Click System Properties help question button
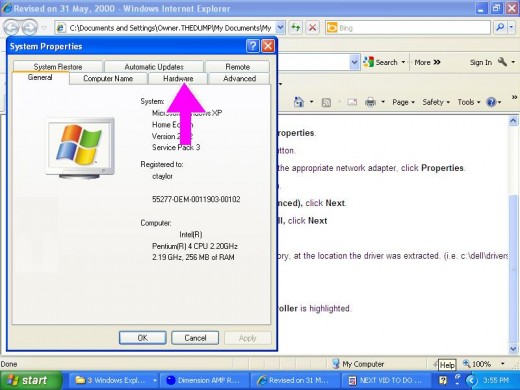This screenshot has height=390, width=520. coord(253,46)
